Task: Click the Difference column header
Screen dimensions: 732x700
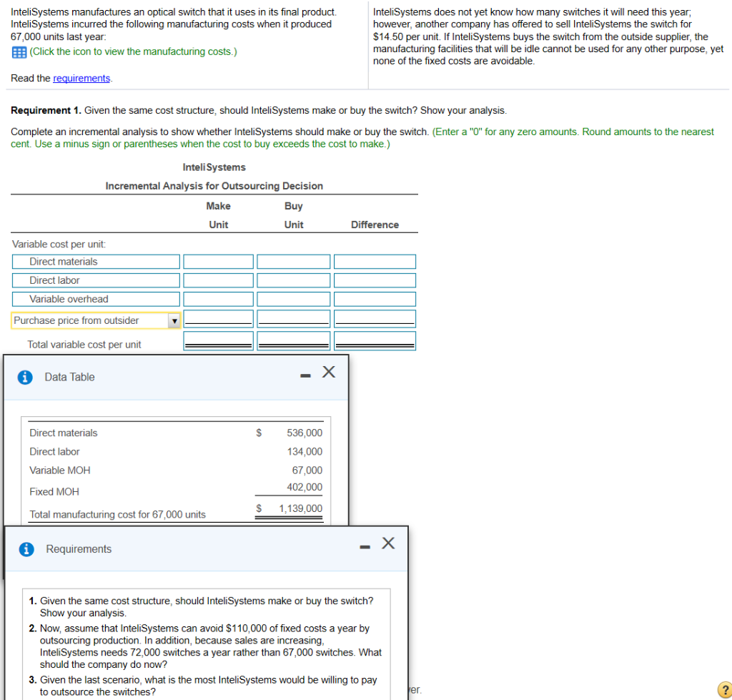Action: click(375, 225)
